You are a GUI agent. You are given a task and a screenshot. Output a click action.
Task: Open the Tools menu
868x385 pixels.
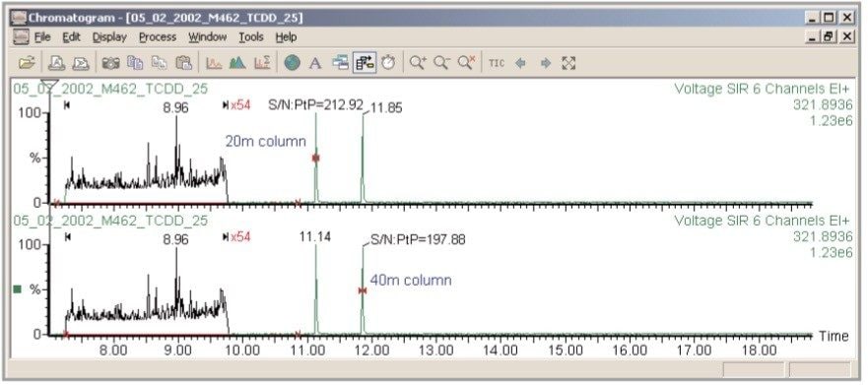coord(251,37)
